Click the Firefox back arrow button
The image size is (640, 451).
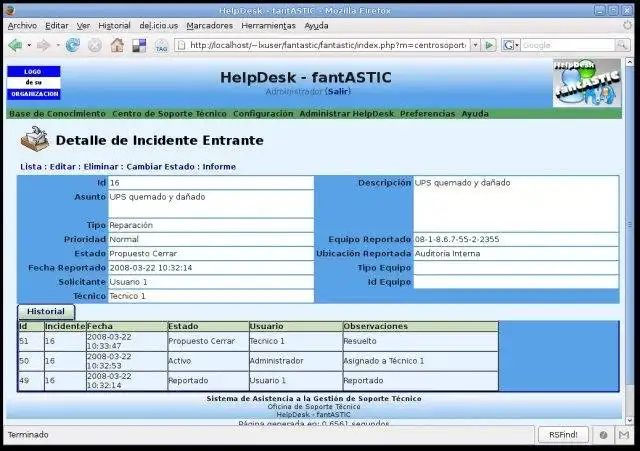point(15,45)
